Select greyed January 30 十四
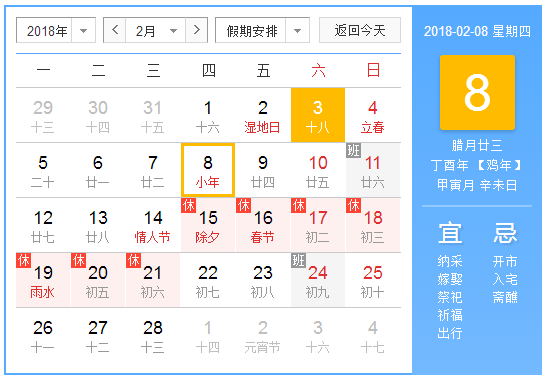The height and width of the screenshot is (376, 547). 98,115
